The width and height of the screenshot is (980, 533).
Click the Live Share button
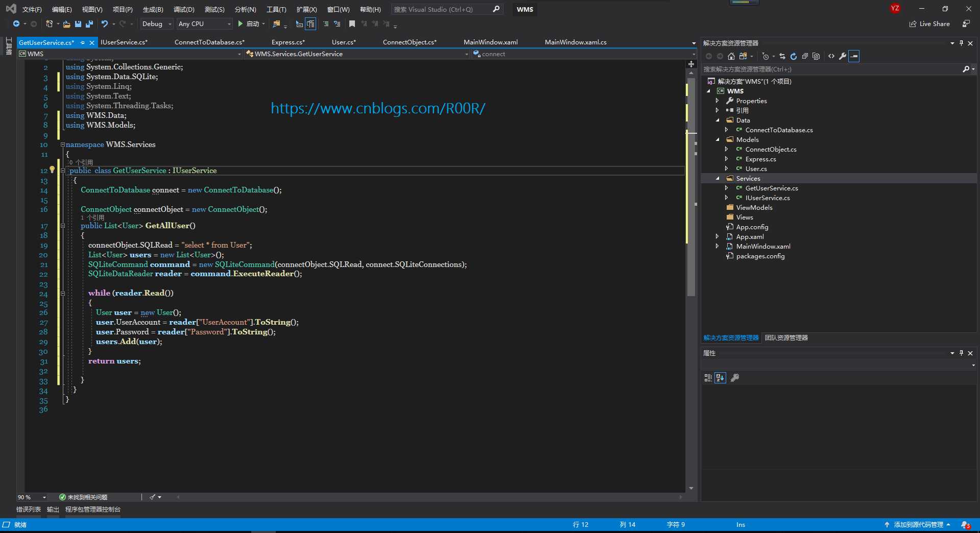929,24
